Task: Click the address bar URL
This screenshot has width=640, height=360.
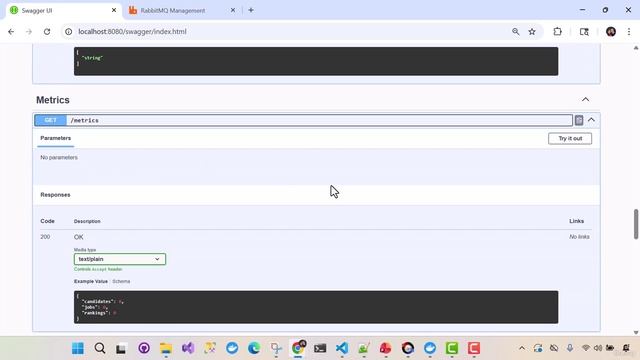Action: [x=132, y=31]
